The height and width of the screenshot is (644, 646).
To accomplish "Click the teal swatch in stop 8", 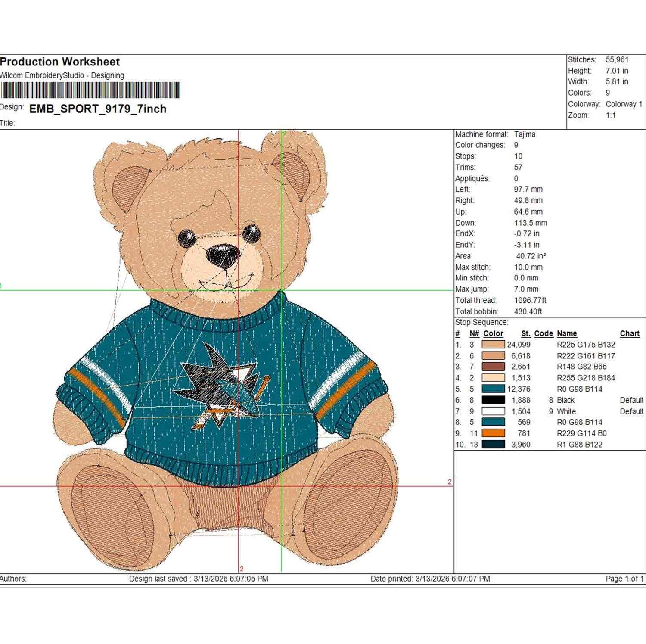I will [493, 422].
